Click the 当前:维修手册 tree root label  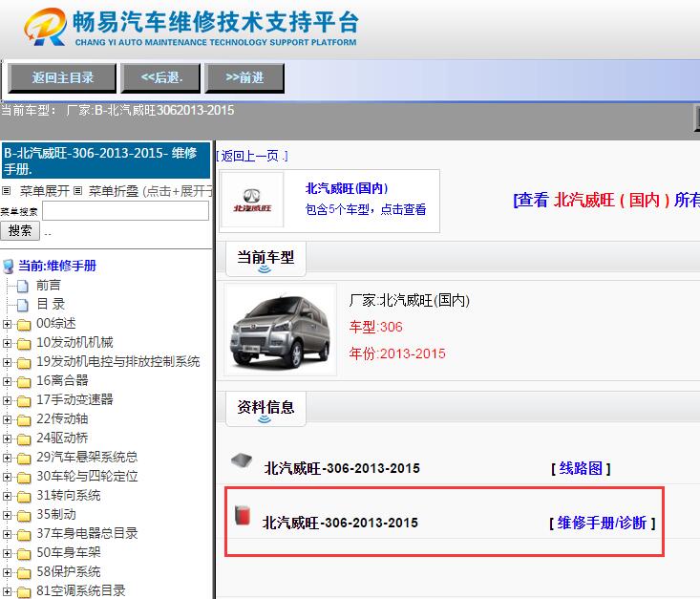click(57, 266)
